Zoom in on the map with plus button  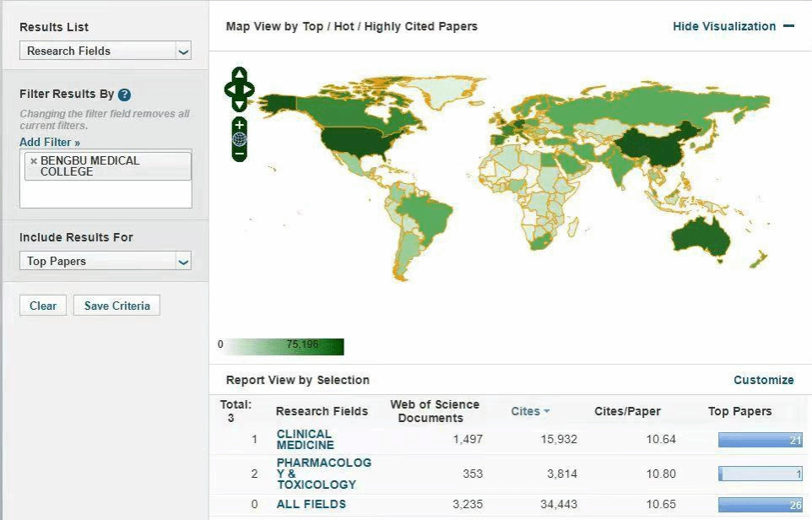coord(239,125)
